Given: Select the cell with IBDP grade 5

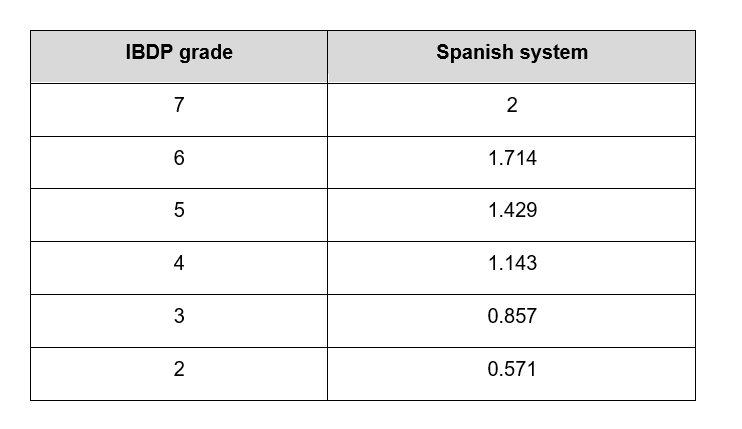Looking at the screenshot, I should click(179, 211).
